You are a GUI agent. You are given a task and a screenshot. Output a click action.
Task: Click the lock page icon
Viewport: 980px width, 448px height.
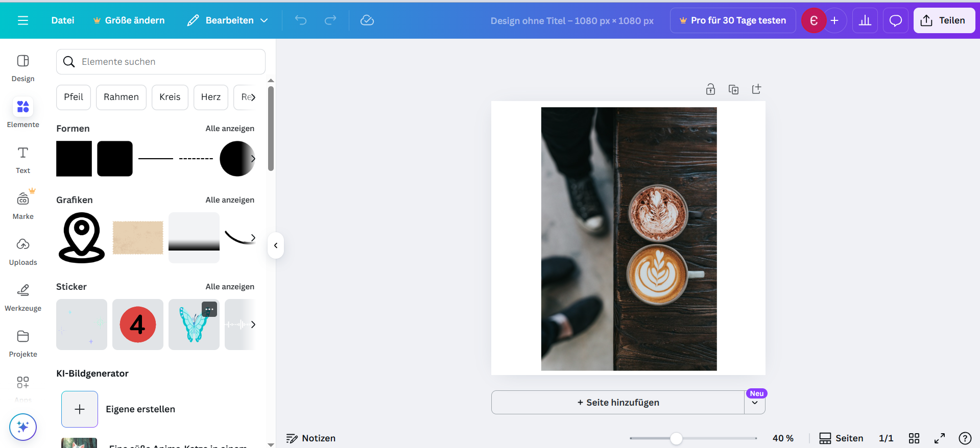[710, 89]
